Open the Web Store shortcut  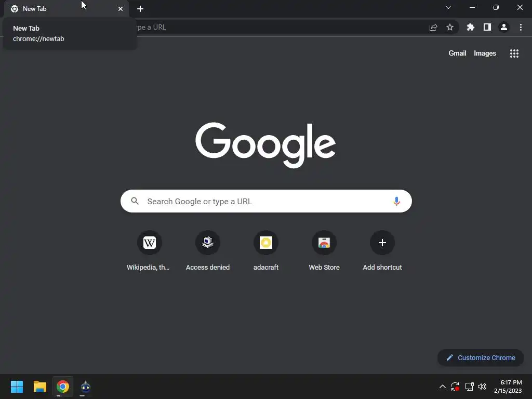click(324, 250)
